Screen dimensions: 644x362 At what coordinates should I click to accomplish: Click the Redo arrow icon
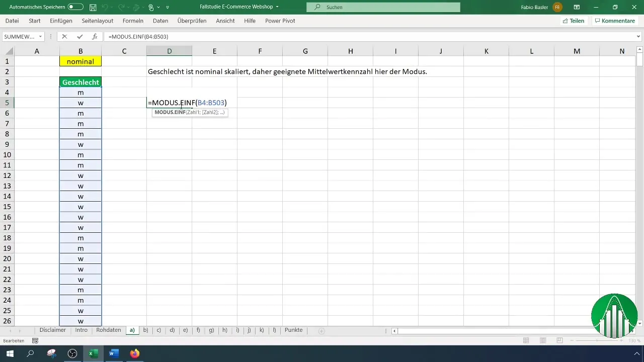[x=121, y=7]
